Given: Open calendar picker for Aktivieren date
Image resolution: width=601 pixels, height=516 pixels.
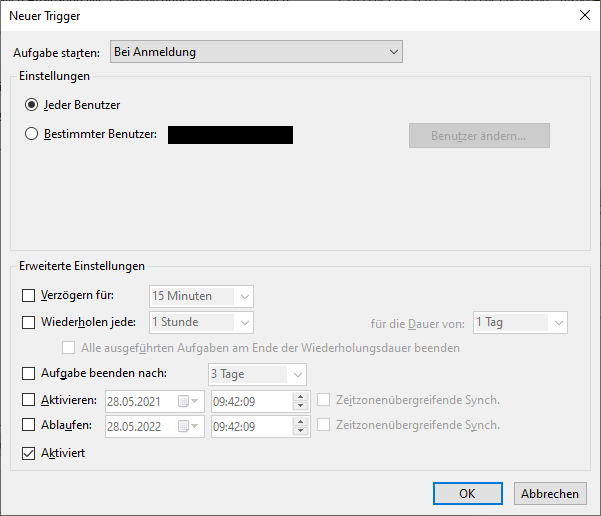Looking at the screenshot, I should click(x=188, y=401).
